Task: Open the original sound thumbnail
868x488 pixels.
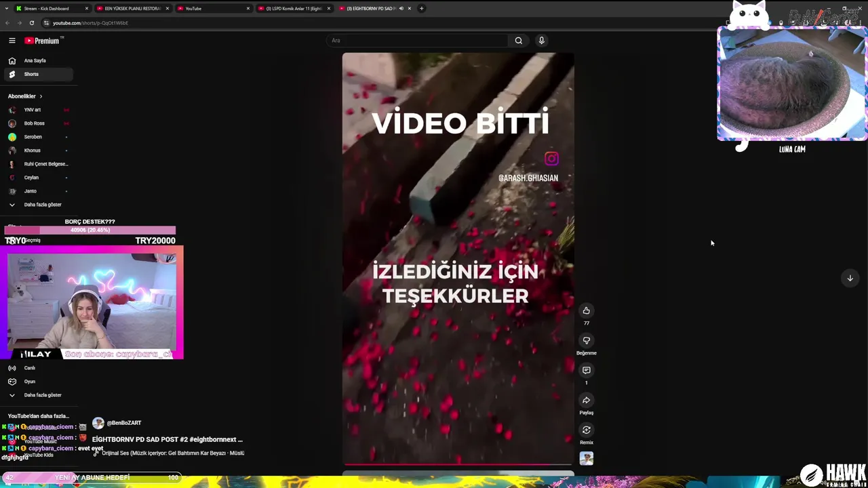Action: click(x=587, y=459)
